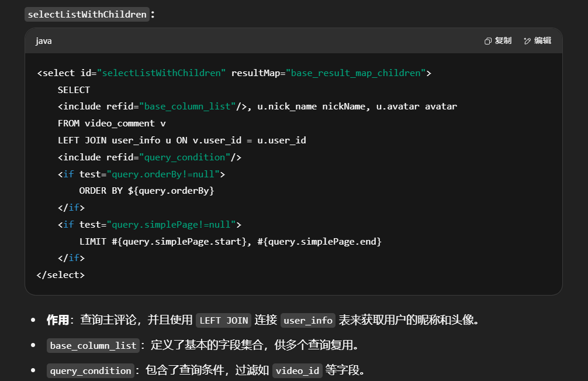Click the closing </select> tag

pyautogui.click(x=61, y=274)
